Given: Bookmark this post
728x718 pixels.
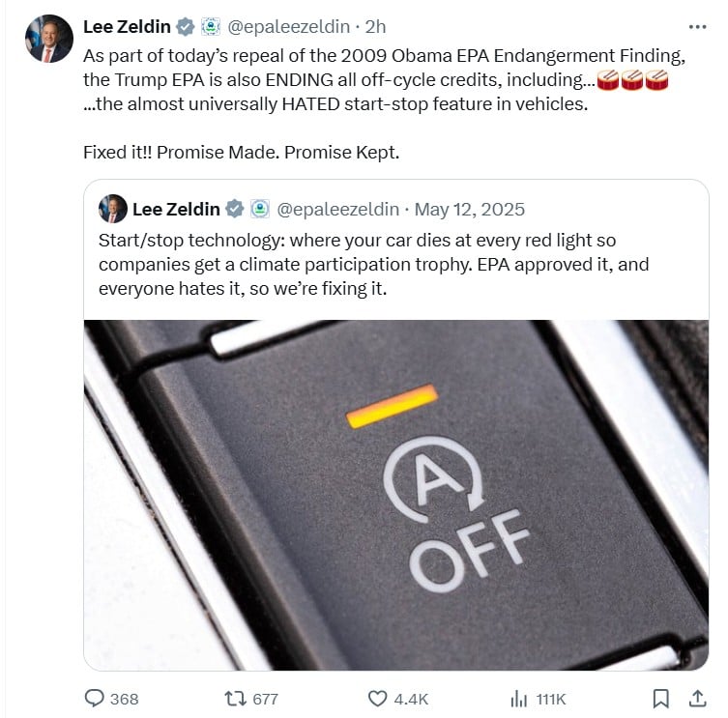Looking at the screenshot, I should [660, 698].
